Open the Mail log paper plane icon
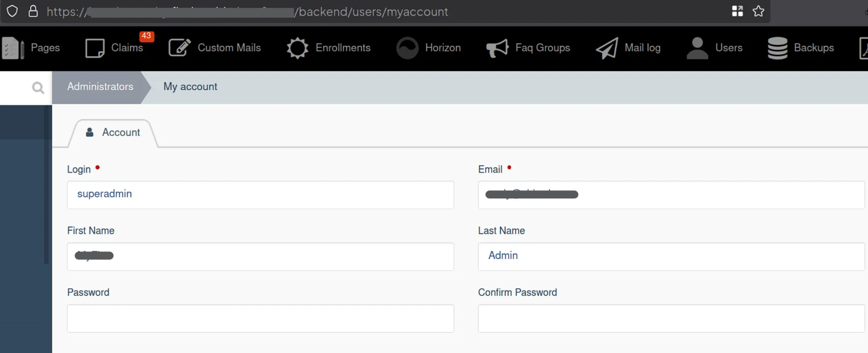This screenshot has width=868, height=353. click(607, 48)
